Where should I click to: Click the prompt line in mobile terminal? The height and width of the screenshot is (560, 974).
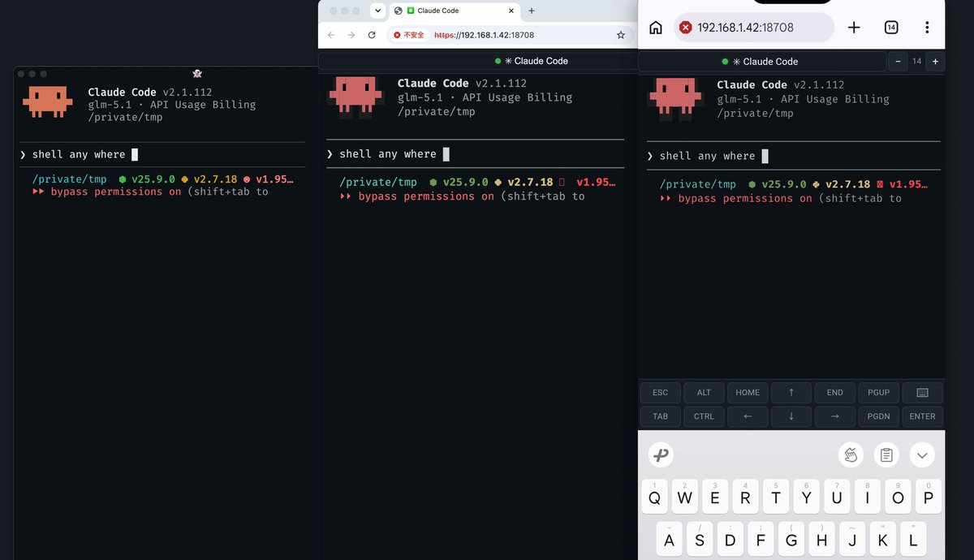coord(793,156)
